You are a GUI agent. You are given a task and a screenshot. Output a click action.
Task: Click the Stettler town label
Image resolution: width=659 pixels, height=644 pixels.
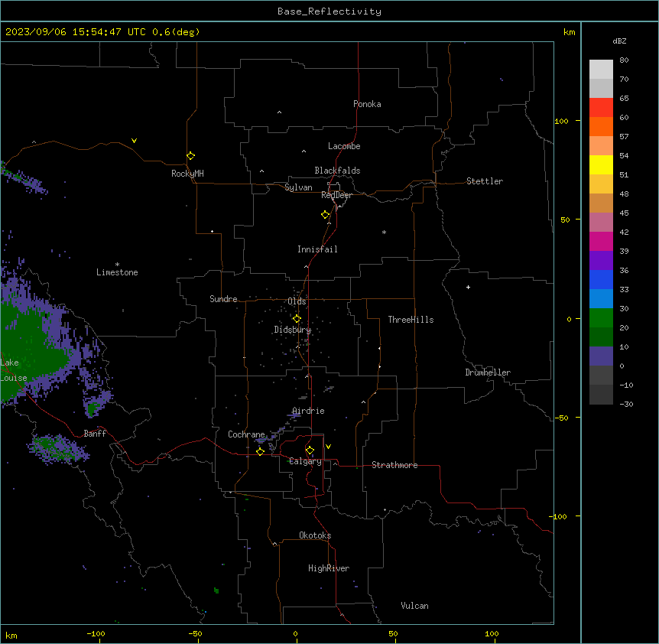tap(485, 181)
